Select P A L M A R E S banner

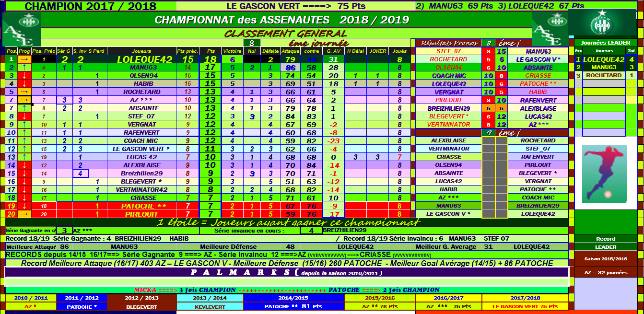(x=287, y=272)
